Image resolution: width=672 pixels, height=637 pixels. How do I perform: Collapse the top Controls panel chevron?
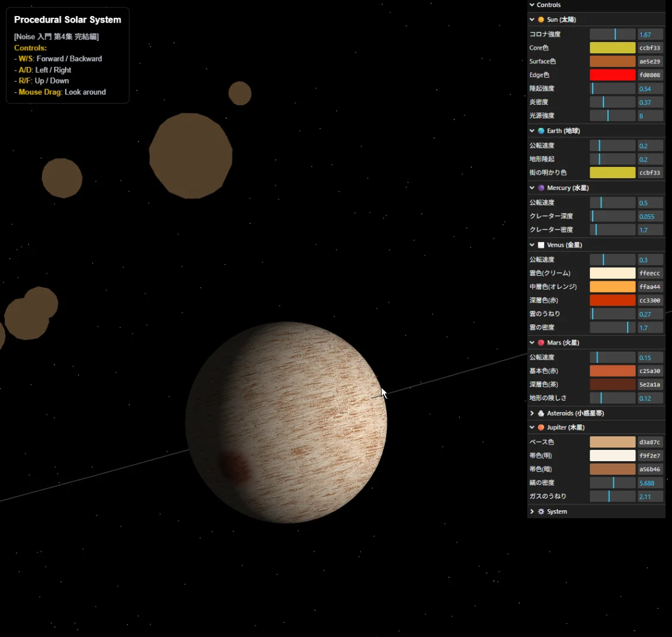click(532, 5)
